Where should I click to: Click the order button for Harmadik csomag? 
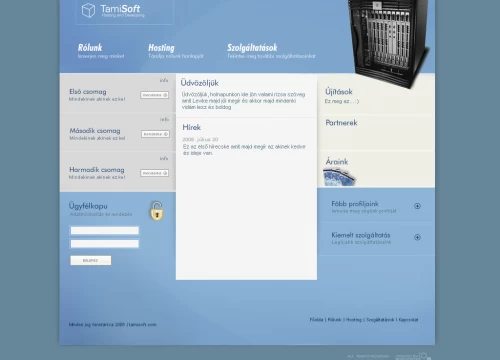[x=154, y=173]
